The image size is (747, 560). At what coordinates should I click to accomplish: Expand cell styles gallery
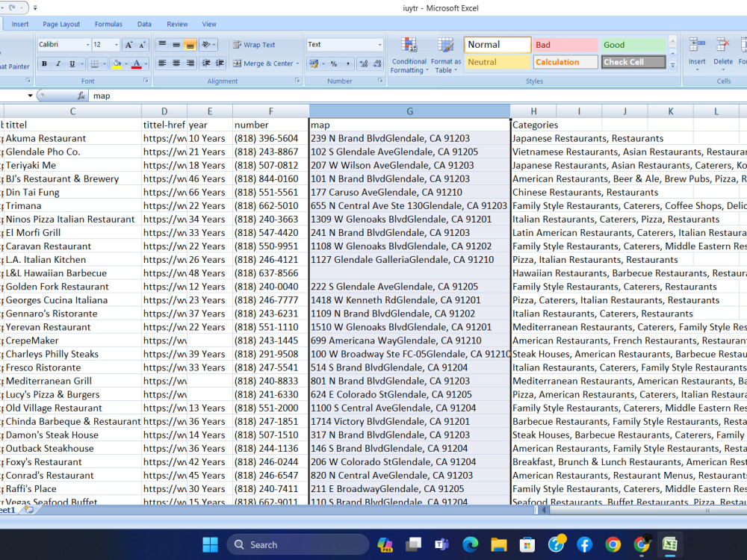(x=673, y=66)
